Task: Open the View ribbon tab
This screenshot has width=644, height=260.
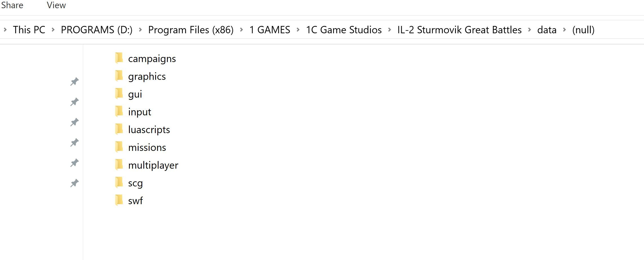Action: pyautogui.click(x=56, y=5)
